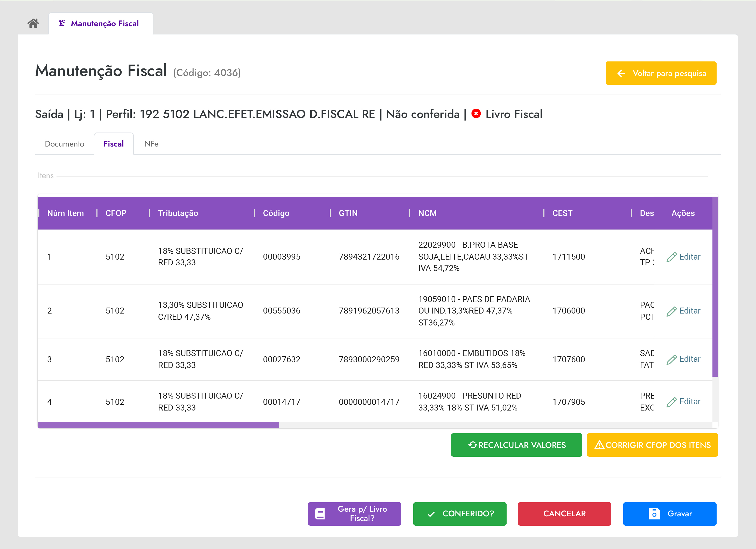Click the vertical scrollbar of the items table

point(715,287)
